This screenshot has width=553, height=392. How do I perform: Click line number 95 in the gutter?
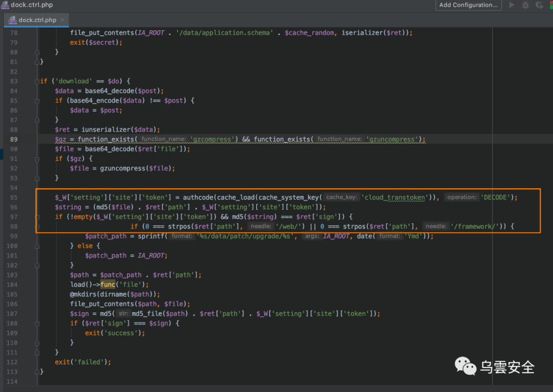click(13, 198)
